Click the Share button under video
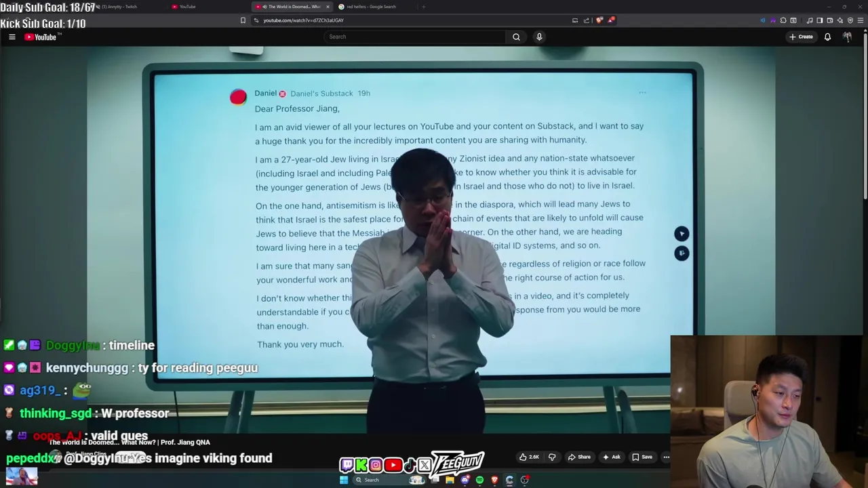This screenshot has height=488, width=868. pos(579,457)
